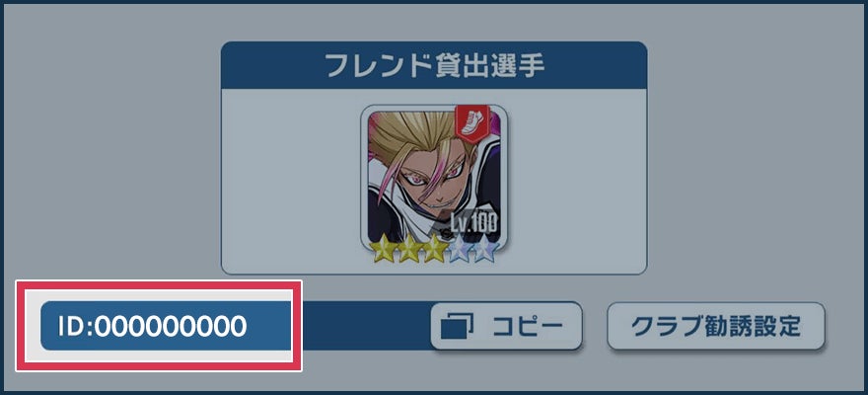Screen dimensions: 868x395
Task: Tap the コピー text label beside copy icon
Action: click(x=528, y=327)
